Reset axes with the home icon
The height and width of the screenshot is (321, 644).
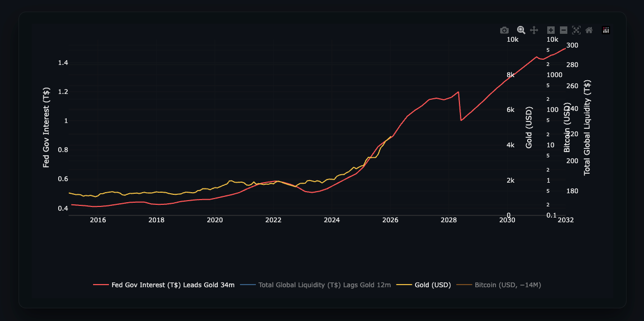click(589, 30)
